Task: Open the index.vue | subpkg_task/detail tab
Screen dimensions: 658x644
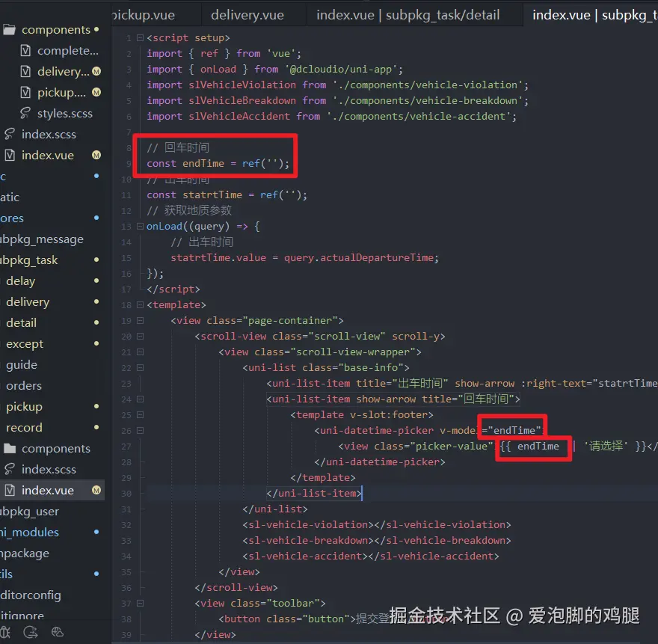Action: [x=408, y=15]
